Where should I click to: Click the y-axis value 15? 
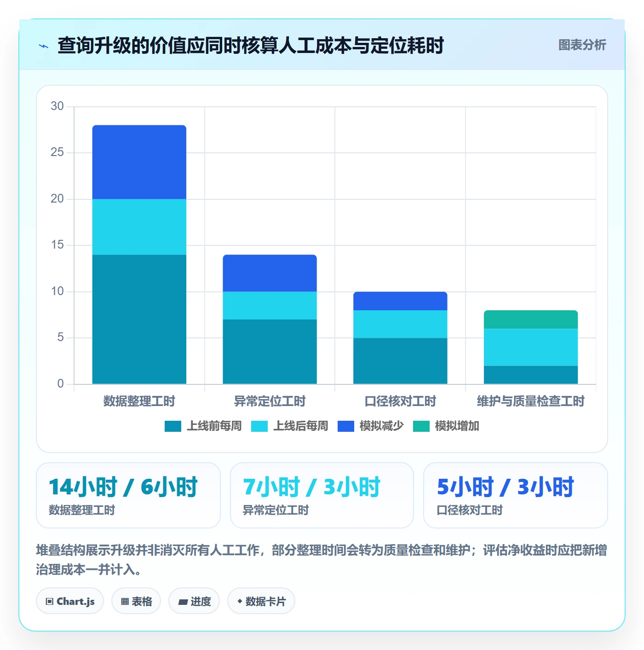point(57,245)
